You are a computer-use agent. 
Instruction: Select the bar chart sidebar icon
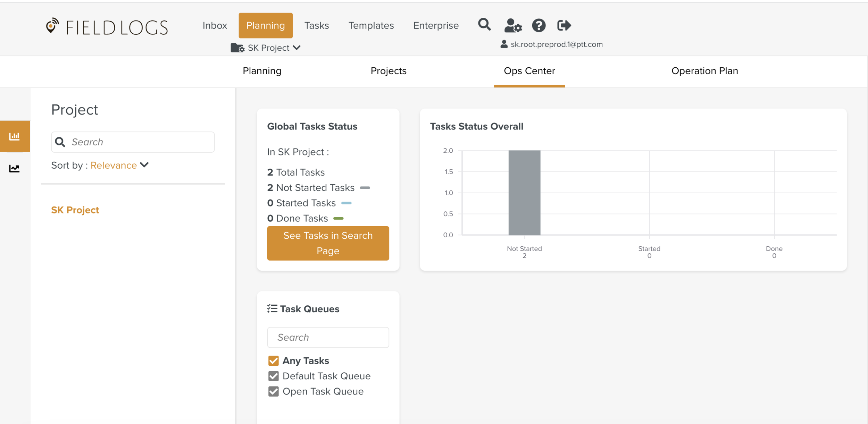tap(15, 136)
